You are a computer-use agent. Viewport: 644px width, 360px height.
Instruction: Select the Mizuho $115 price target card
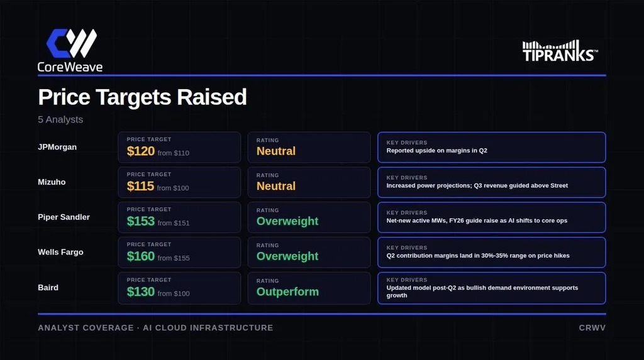pos(179,182)
